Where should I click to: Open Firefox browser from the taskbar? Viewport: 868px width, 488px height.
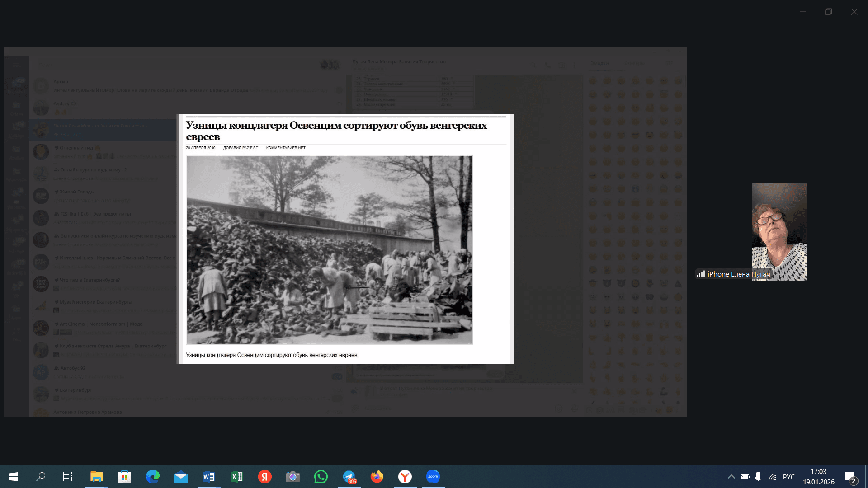coord(377,477)
